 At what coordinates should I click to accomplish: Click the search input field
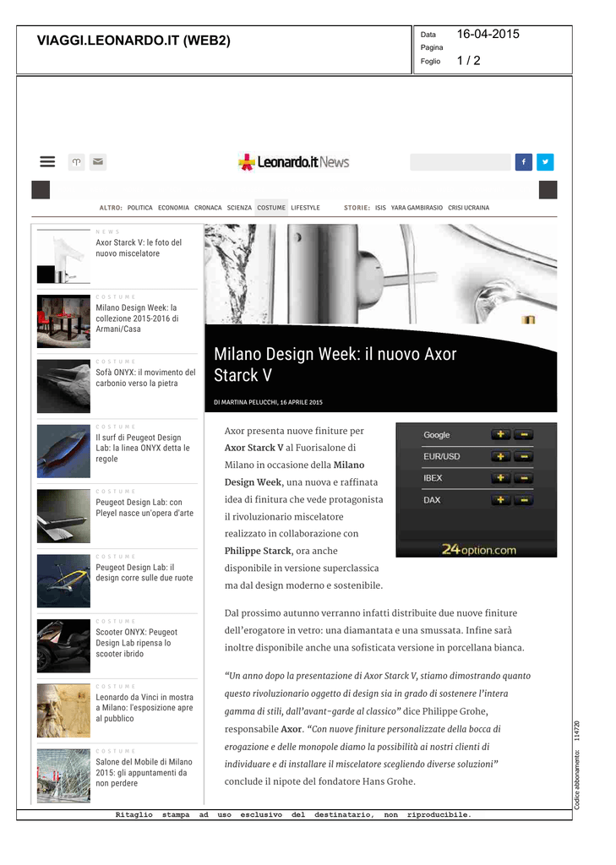[x=460, y=161]
